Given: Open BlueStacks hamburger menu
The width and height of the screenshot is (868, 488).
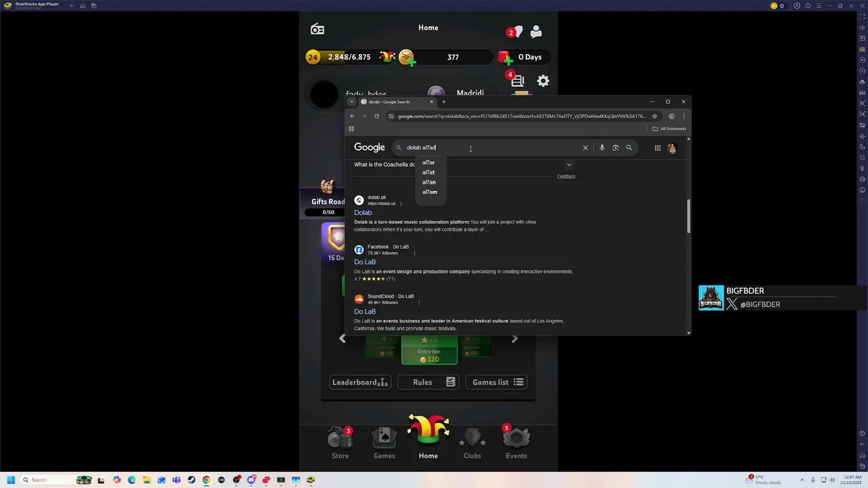Looking at the screenshot, I should 818,5.
